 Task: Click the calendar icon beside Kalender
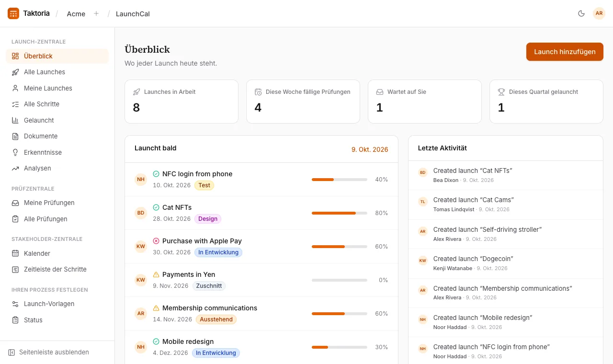(15, 253)
